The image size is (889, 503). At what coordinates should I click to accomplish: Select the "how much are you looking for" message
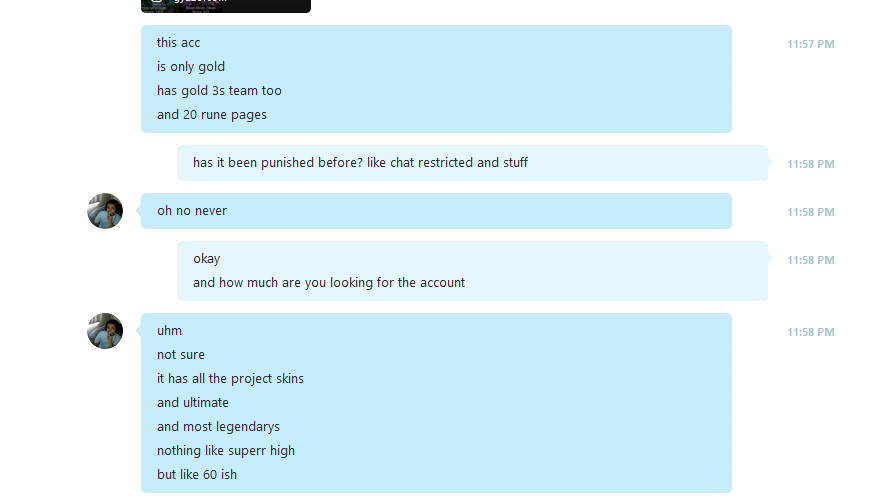(x=329, y=282)
